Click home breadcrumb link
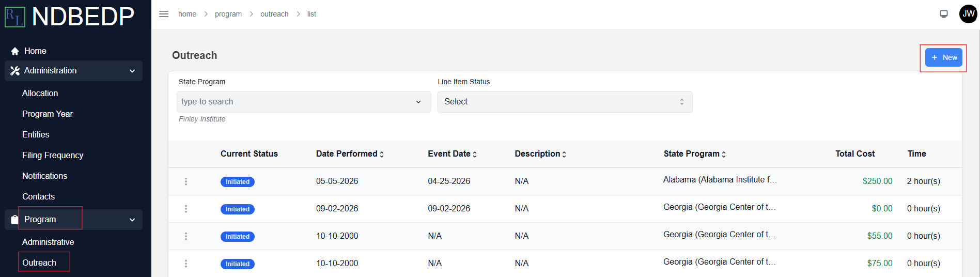Screen dimensions: 980x277 (x=187, y=14)
